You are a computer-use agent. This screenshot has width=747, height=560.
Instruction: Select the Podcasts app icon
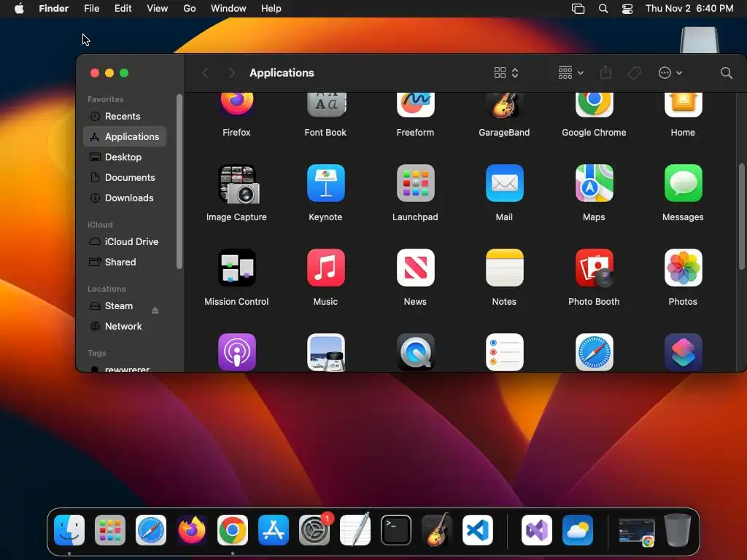click(237, 352)
